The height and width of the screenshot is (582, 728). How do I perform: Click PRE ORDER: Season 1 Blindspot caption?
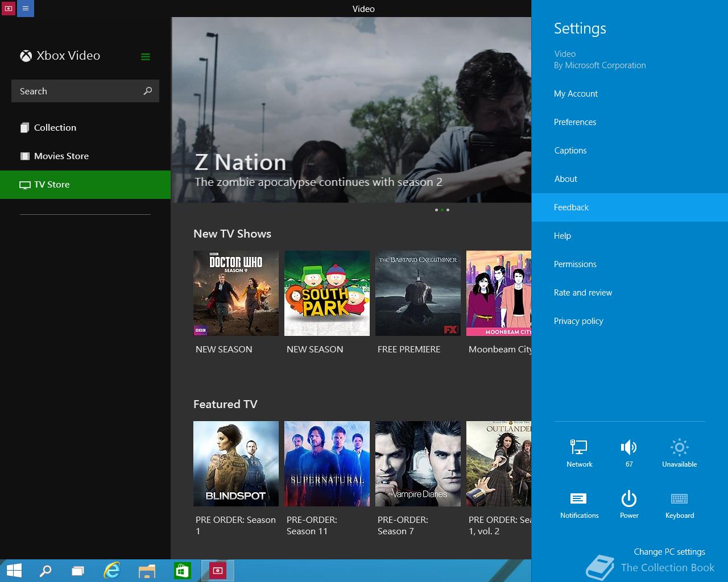tap(235, 526)
